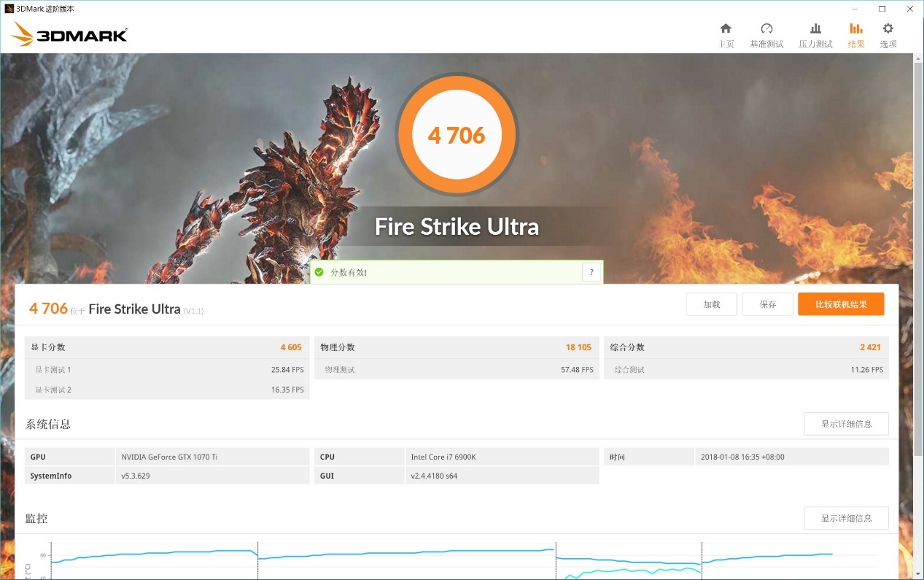Click the 分数有效! validity message

[x=349, y=272]
